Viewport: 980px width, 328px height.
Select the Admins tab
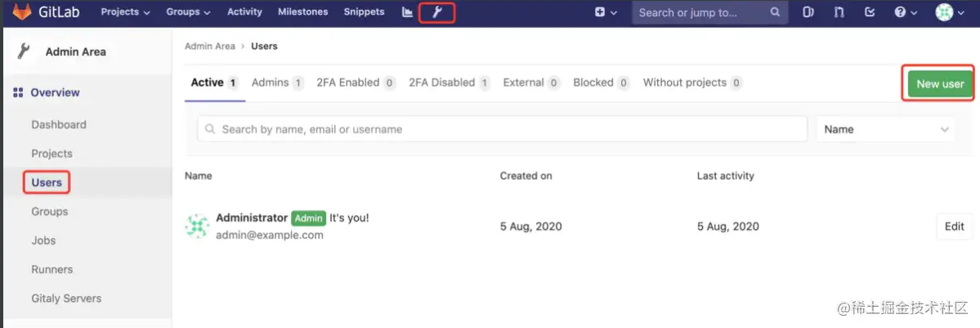[277, 83]
